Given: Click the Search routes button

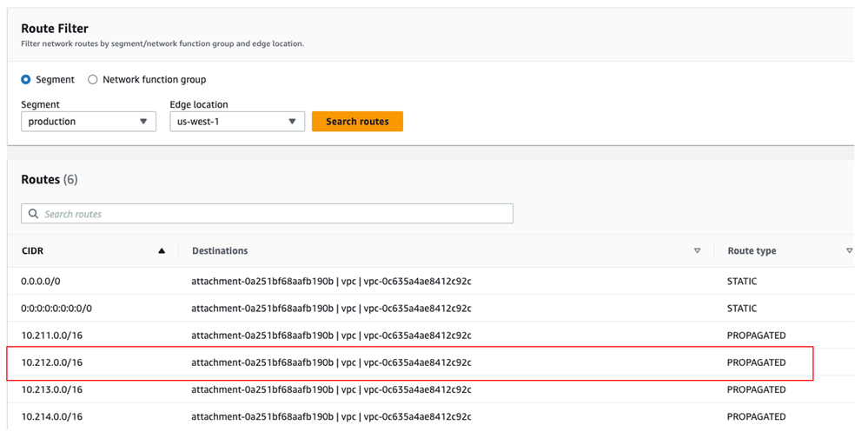Looking at the screenshot, I should click(357, 122).
